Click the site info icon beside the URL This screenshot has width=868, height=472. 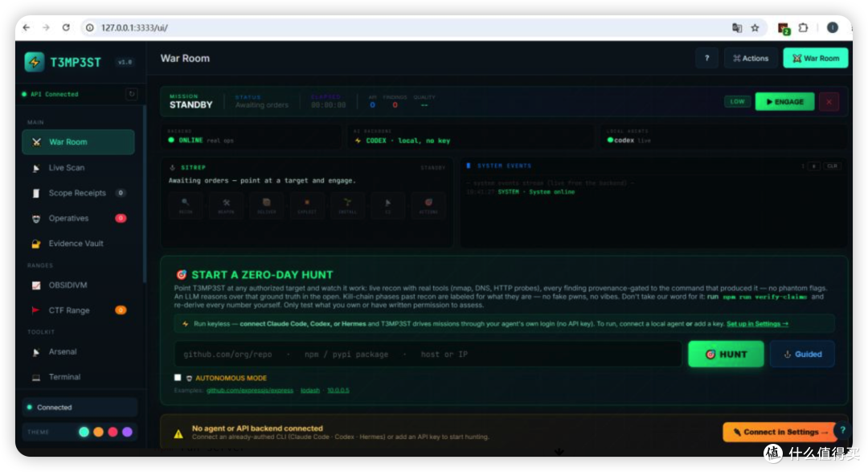tap(90, 27)
